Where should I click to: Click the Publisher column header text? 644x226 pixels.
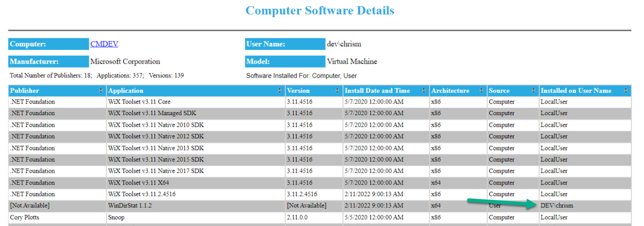[24, 91]
